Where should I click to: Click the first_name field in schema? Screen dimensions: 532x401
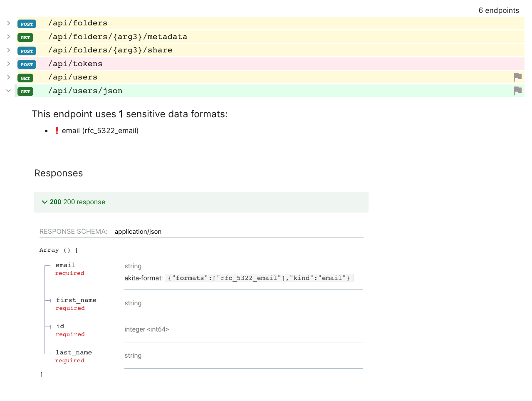[77, 300]
